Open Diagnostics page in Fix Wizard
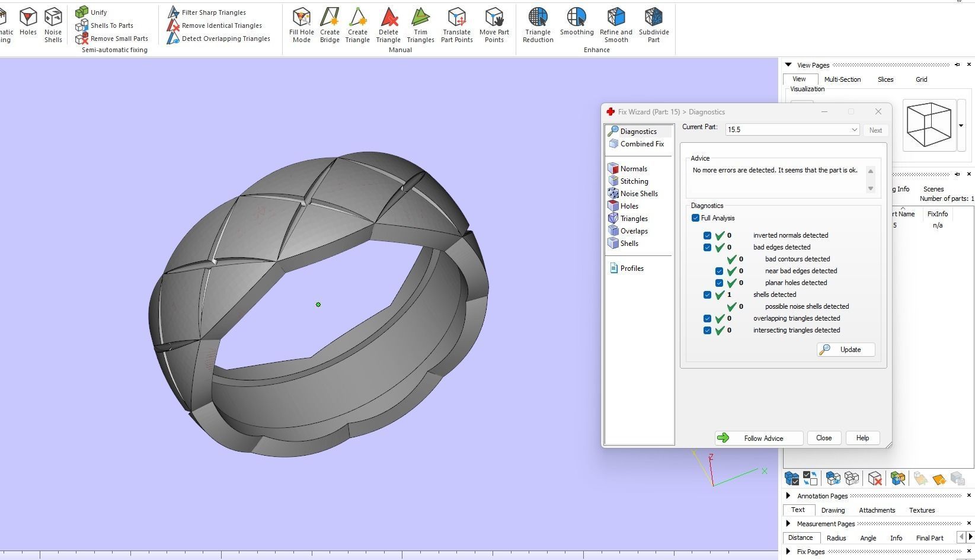Screen dimensions: 975x560 (639, 131)
